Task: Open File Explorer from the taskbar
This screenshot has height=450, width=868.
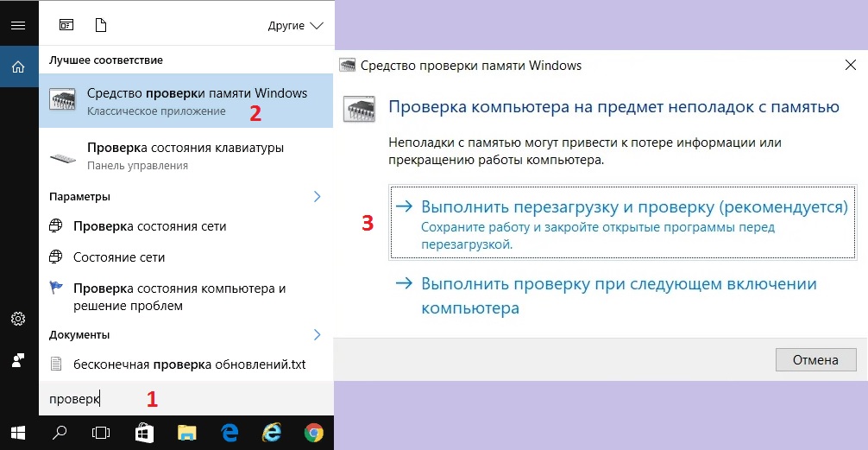Action: click(x=187, y=433)
